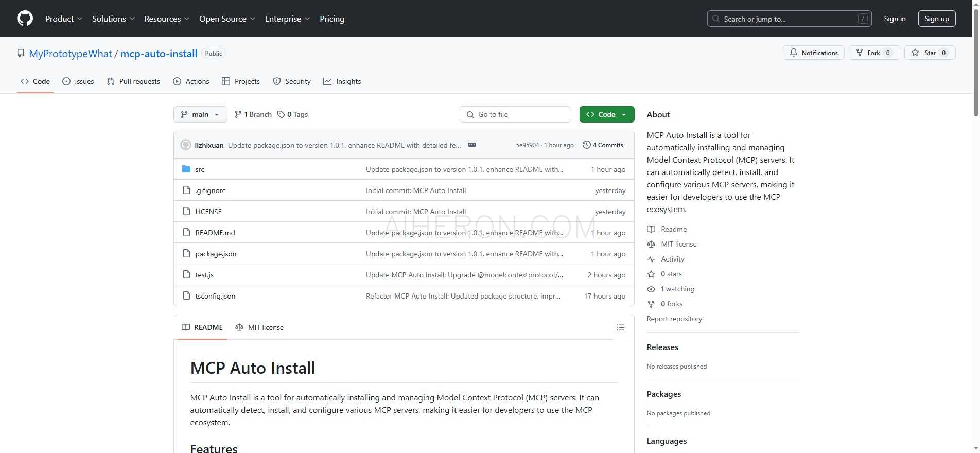Open the Open Source menu
This screenshot has height=453, width=980.
(x=227, y=19)
